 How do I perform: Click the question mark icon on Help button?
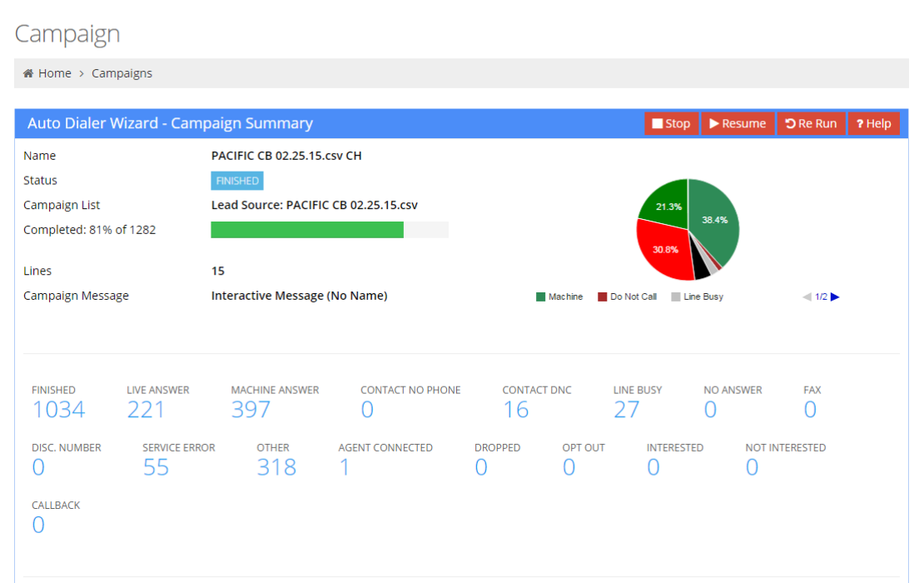pos(862,122)
